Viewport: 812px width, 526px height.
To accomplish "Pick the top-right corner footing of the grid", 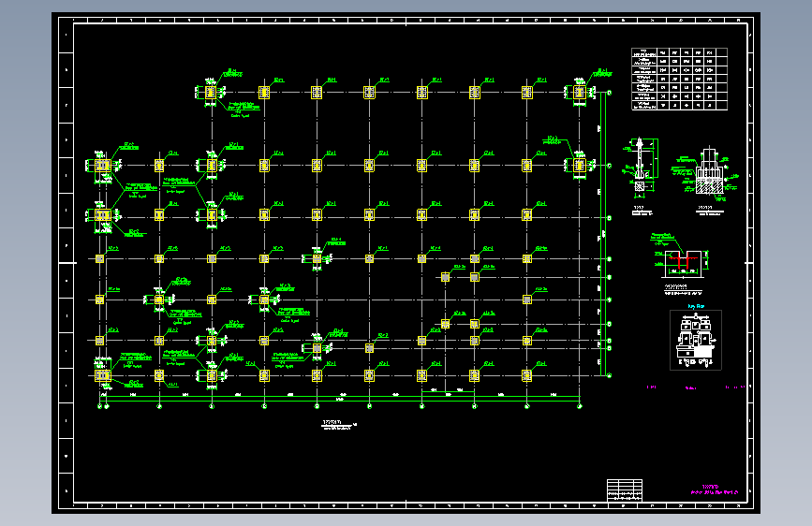I will click(580, 93).
